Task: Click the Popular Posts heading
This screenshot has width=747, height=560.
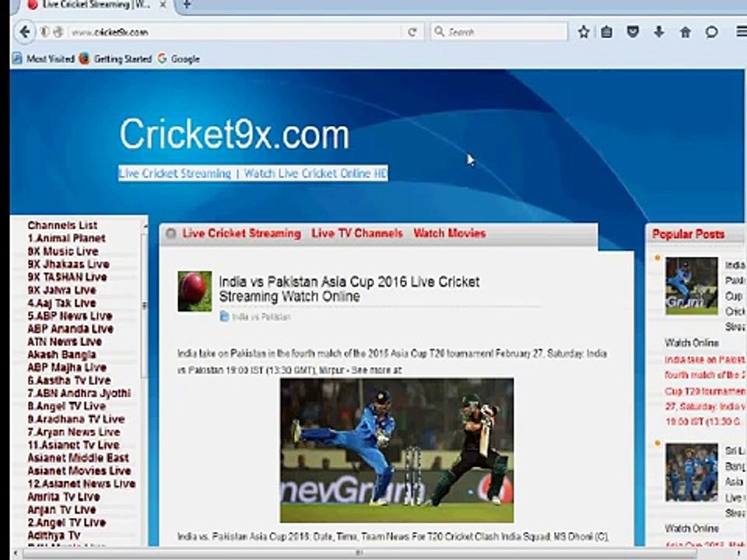Action: [x=688, y=234]
